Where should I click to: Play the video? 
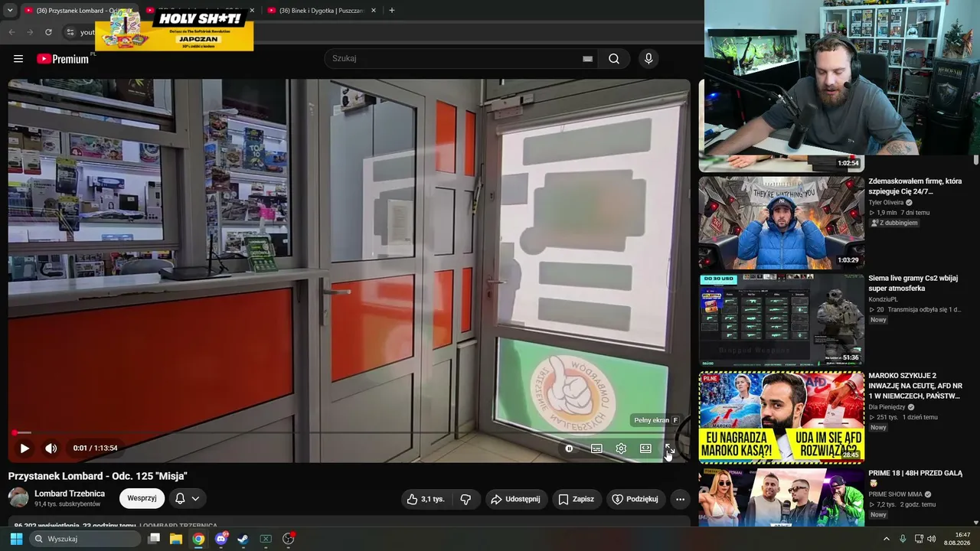click(x=24, y=448)
